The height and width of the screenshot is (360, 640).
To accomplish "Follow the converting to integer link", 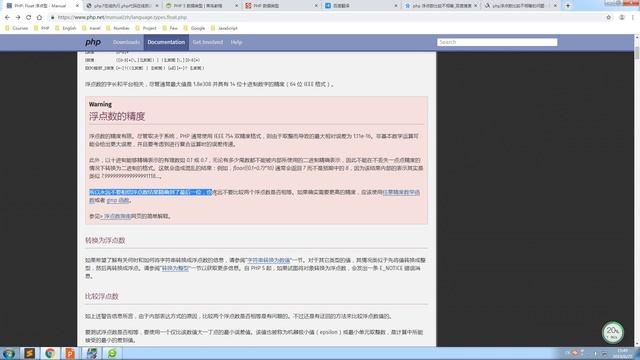I will 176,268.
